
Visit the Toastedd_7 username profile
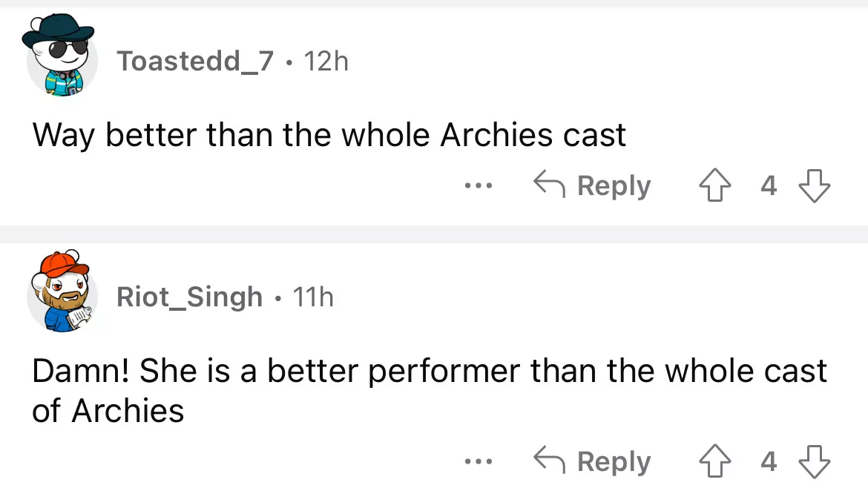coord(195,62)
